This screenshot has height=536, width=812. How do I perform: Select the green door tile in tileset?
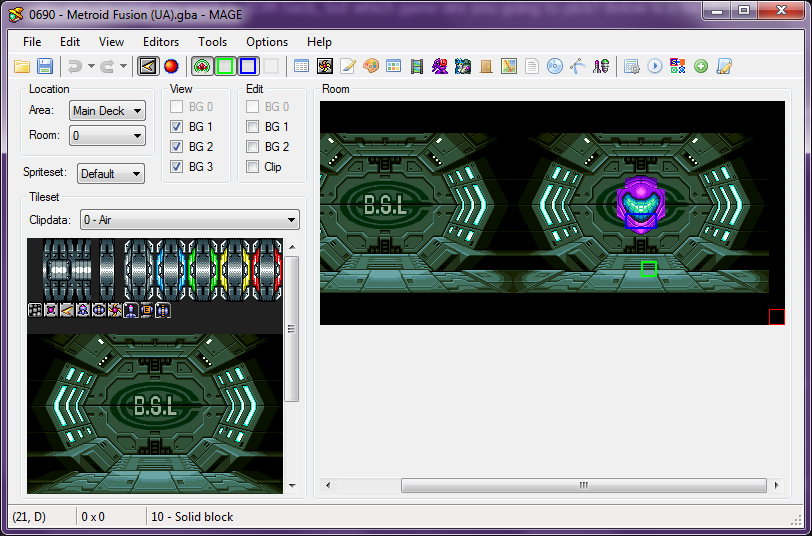click(x=204, y=270)
